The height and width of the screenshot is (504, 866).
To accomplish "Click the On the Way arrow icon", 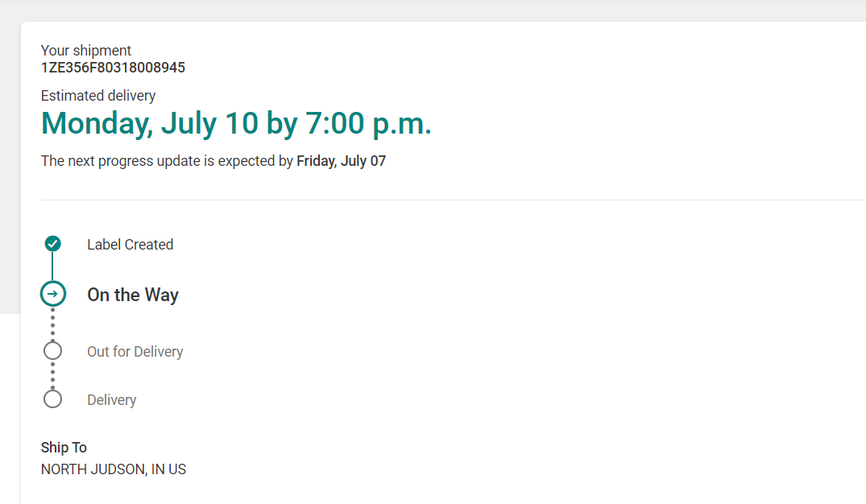I will pyautogui.click(x=52, y=294).
